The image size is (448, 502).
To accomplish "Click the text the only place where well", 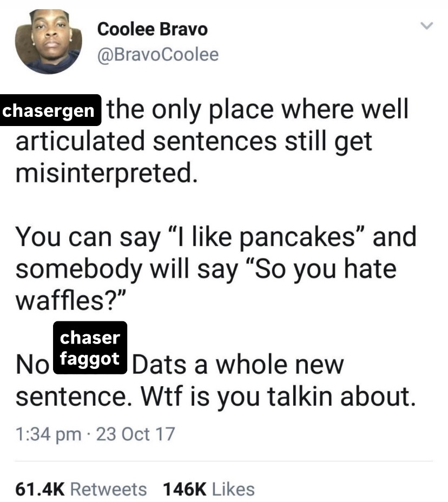I will pos(258,109).
